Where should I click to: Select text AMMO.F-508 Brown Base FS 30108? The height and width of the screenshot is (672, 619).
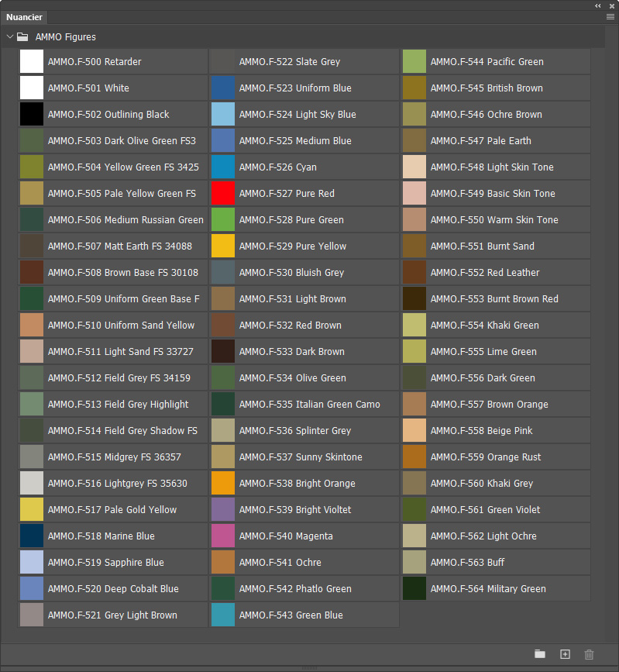tap(123, 272)
